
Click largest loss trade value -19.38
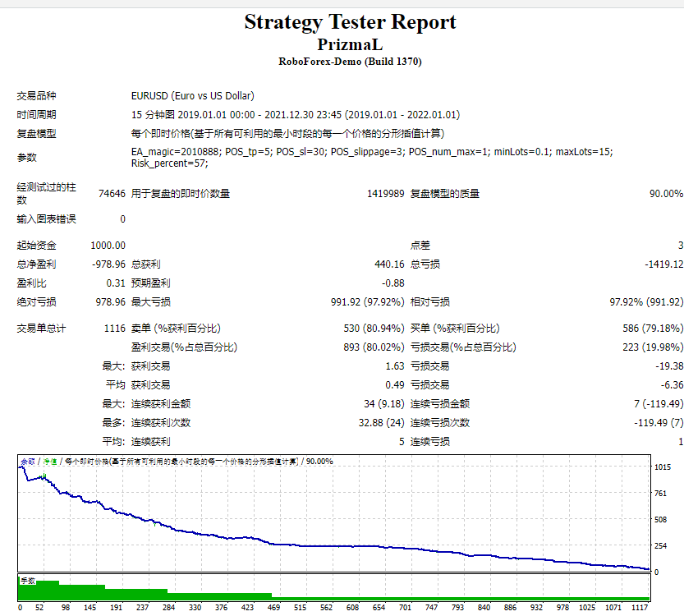click(669, 366)
